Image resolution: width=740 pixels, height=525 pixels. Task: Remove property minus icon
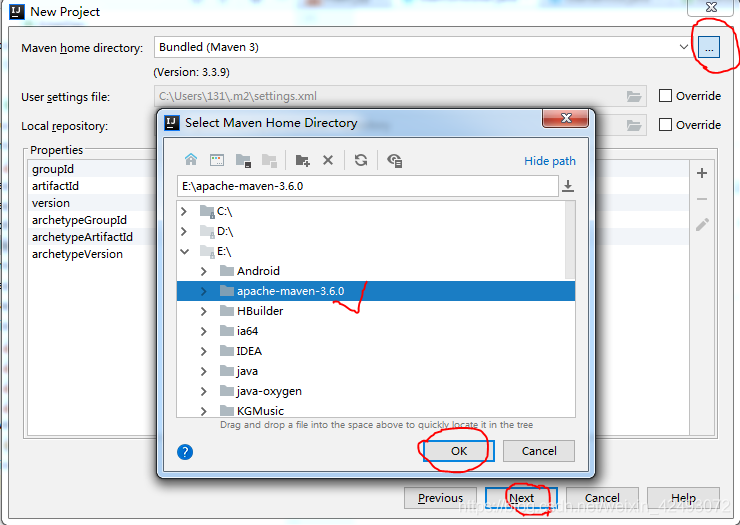click(702, 199)
